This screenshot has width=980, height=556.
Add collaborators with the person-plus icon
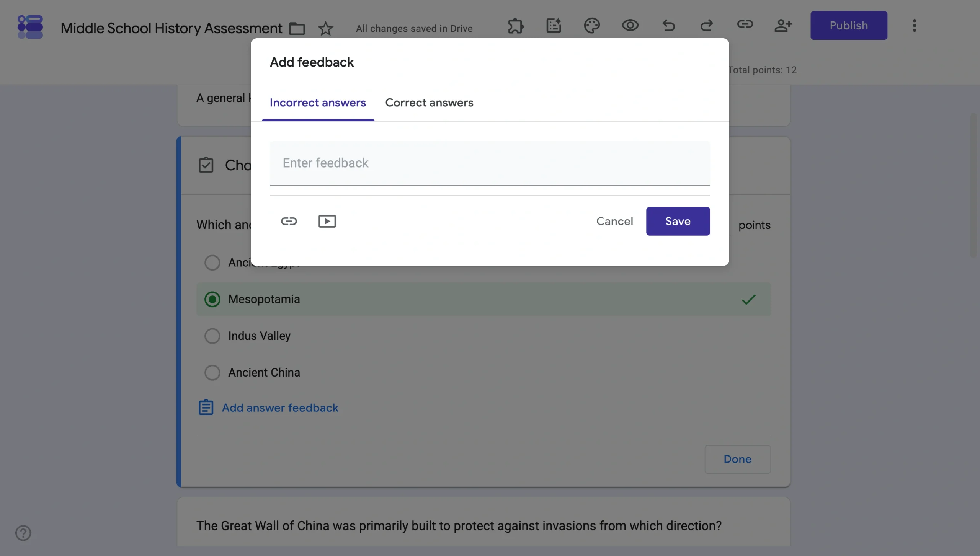[x=783, y=26]
